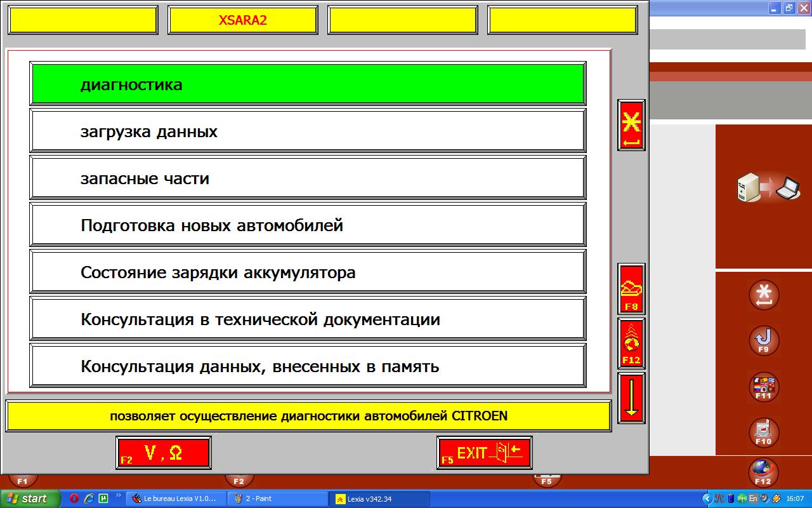Viewport: 812px width, 508px height.
Task: Launch Internet Explorer from quick launch
Action: point(89,498)
